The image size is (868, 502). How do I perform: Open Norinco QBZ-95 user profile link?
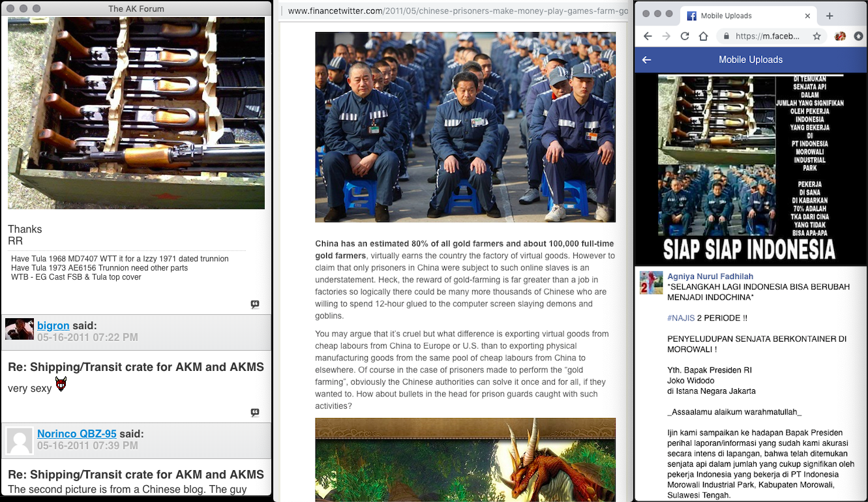[77, 434]
